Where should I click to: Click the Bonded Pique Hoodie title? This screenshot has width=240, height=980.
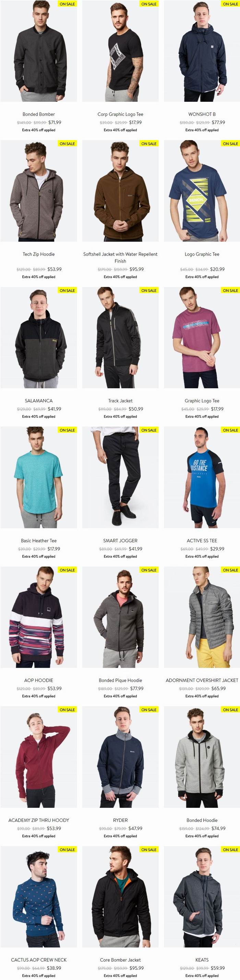120,680
